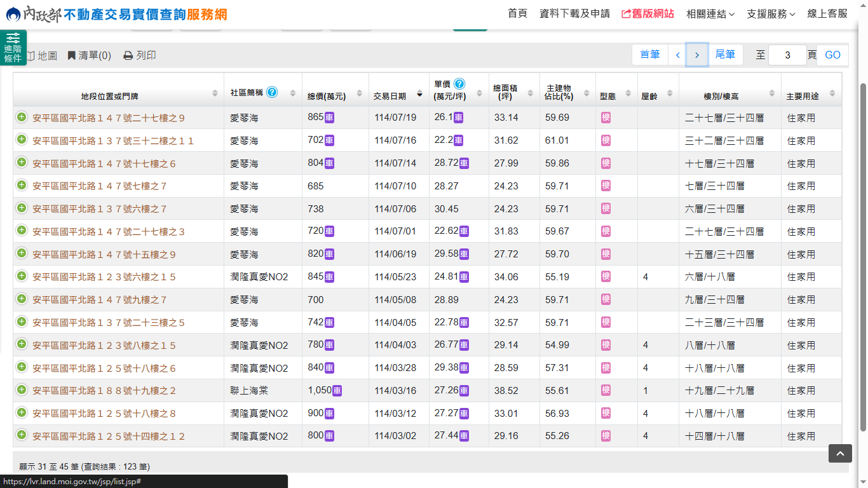Viewport: 868px width, 488px height.
Task: Open the 首頁 home menu item
Action: tap(517, 14)
